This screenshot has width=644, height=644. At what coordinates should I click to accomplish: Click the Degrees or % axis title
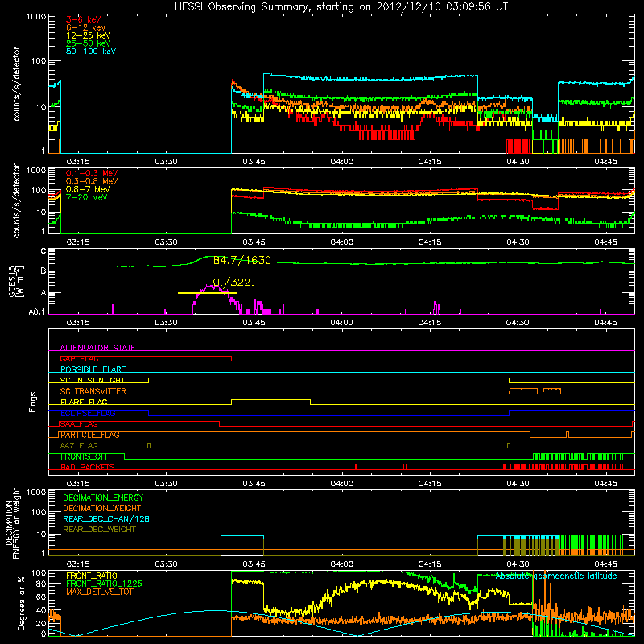(21, 603)
